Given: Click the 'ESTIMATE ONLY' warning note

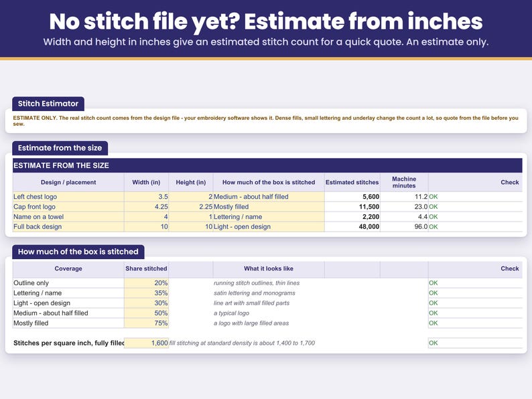Looking at the screenshot, I should point(265,121).
